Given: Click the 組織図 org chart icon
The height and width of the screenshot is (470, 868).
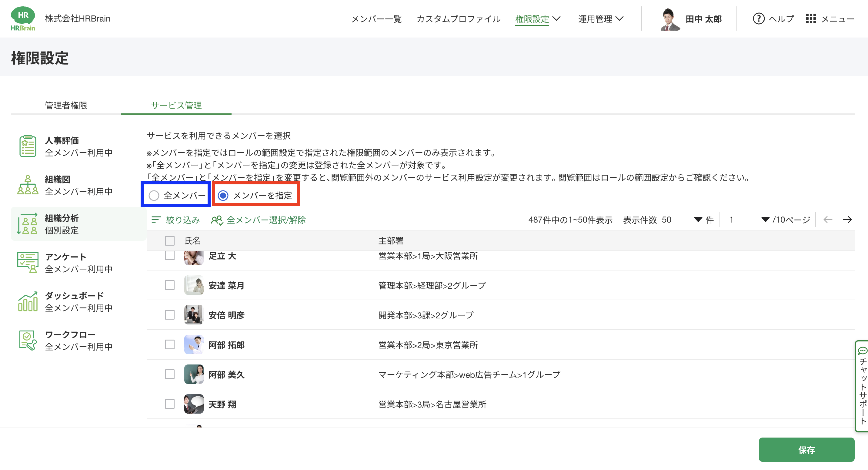Looking at the screenshot, I should click(x=28, y=185).
